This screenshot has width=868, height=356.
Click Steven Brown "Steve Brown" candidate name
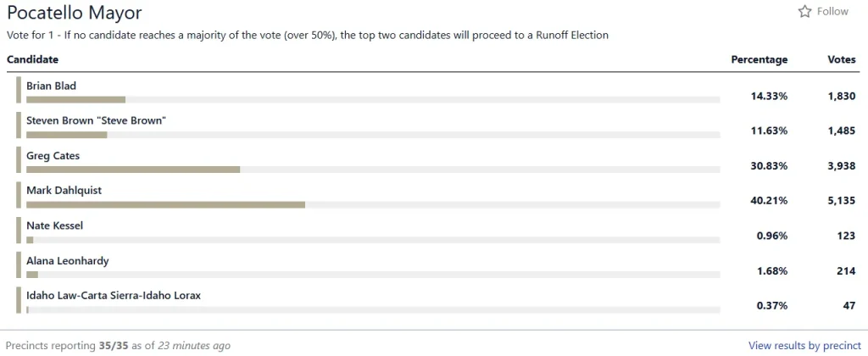point(96,121)
